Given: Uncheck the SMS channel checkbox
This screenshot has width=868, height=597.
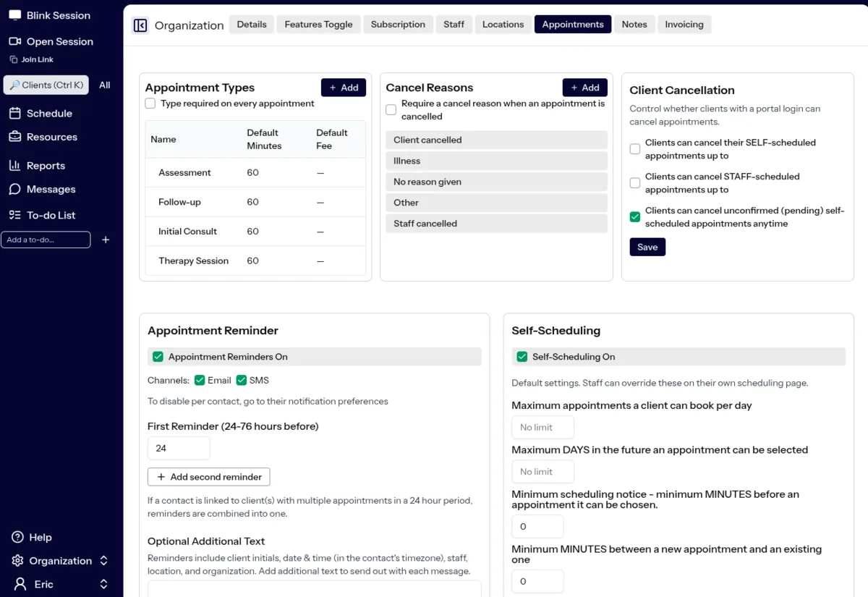Looking at the screenshot, I should [242, 380].
